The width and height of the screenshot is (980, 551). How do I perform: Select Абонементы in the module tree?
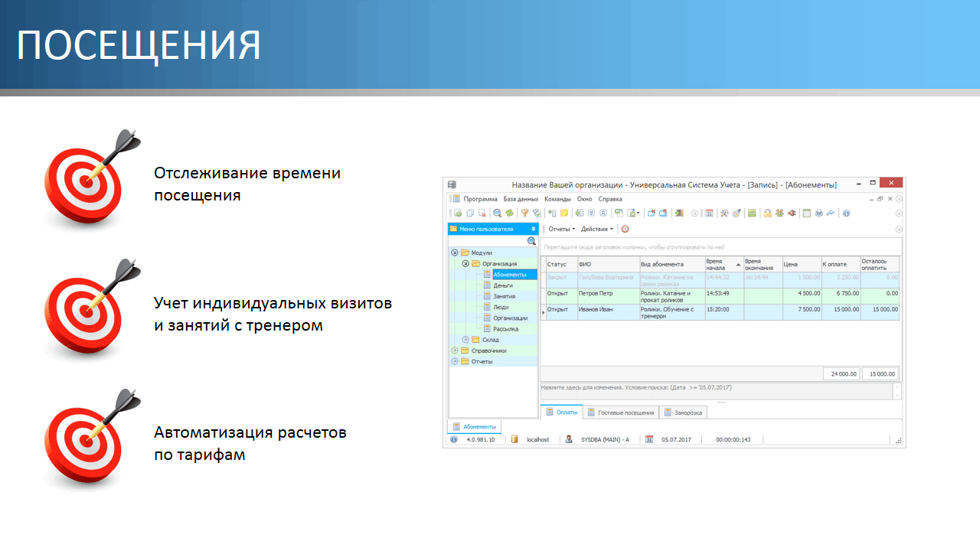pos(509,275)
